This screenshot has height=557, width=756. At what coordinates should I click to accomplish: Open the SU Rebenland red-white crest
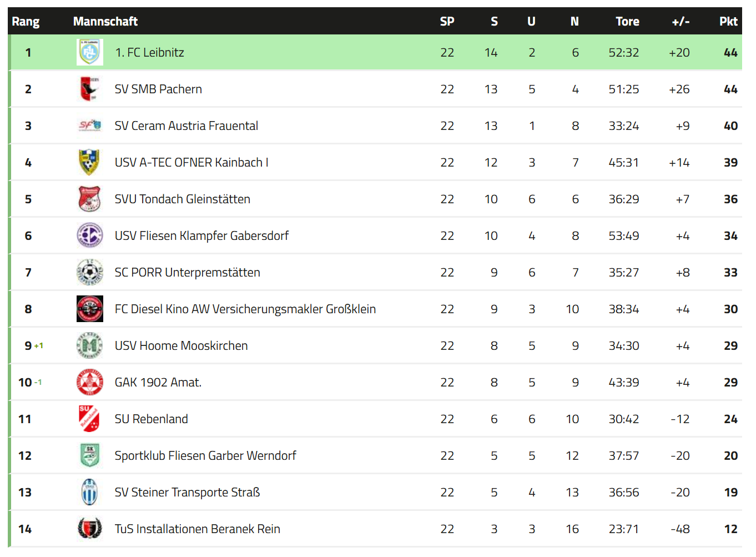90,419
